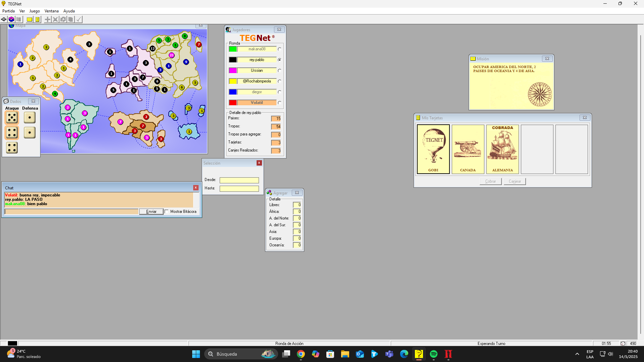Open Google Chrome from the taskbar
Image resolution: width=644 pixels, height=362 pixels.
pos(301,354)
